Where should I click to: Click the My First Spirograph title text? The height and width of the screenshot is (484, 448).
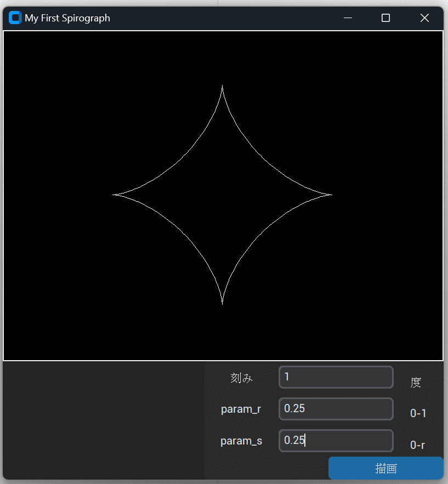67,18
